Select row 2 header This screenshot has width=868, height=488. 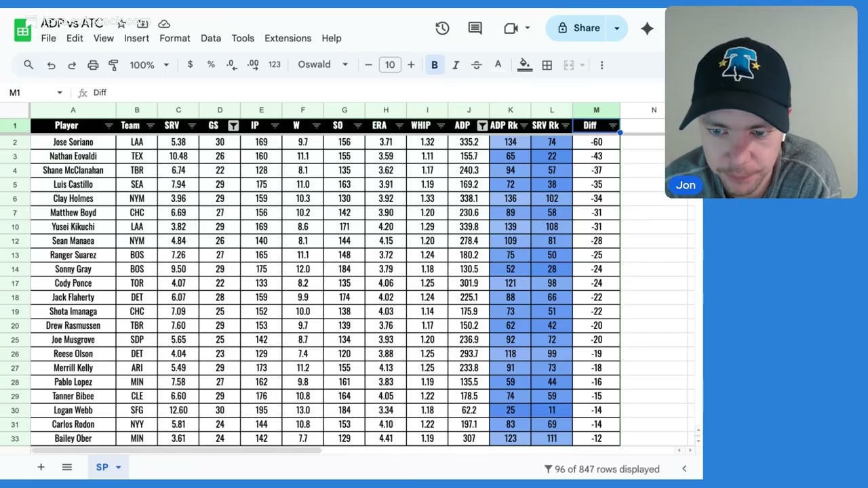point(15,142)
